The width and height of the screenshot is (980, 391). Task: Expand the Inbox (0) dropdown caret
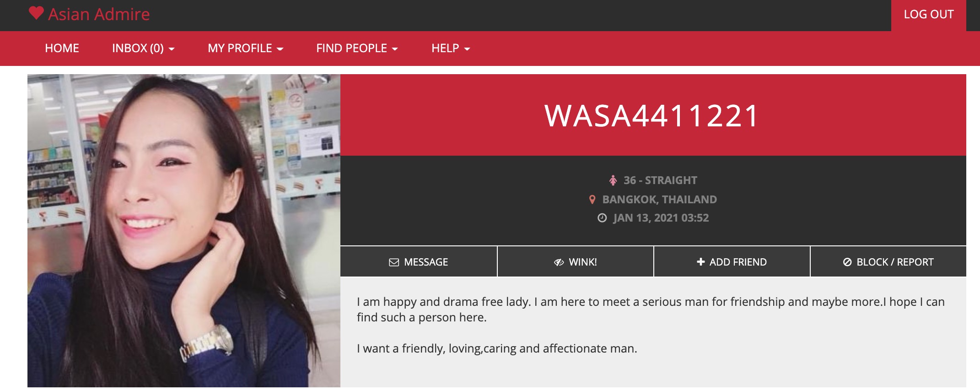[172, 49]
